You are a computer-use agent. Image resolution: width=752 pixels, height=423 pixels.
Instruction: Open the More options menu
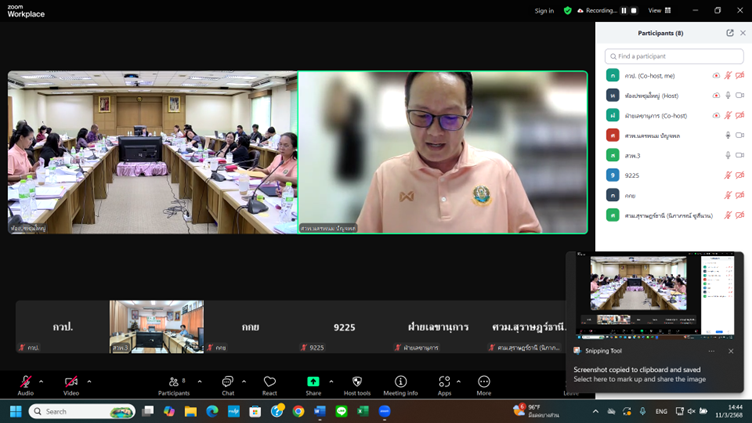[483, 385]
